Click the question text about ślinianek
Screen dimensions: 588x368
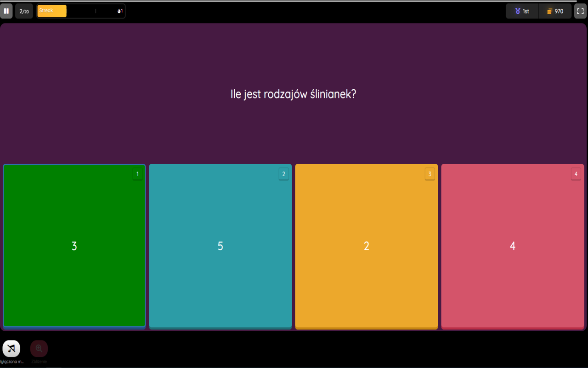293,94
